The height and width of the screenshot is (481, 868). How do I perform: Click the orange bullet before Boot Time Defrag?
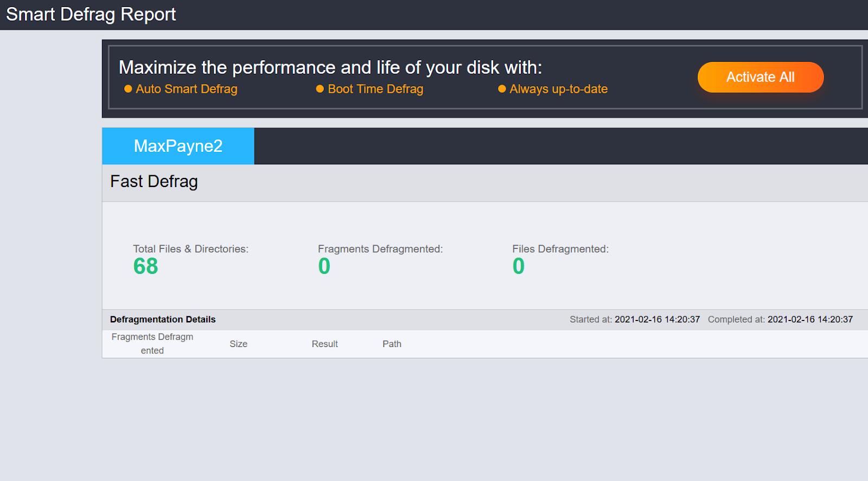(x=320, y=89)
